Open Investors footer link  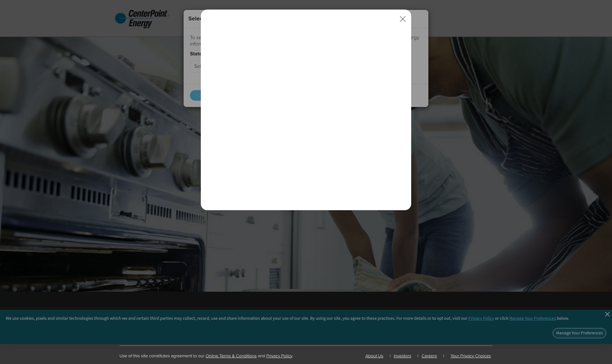pyautogui.click(x=402, y=356)
